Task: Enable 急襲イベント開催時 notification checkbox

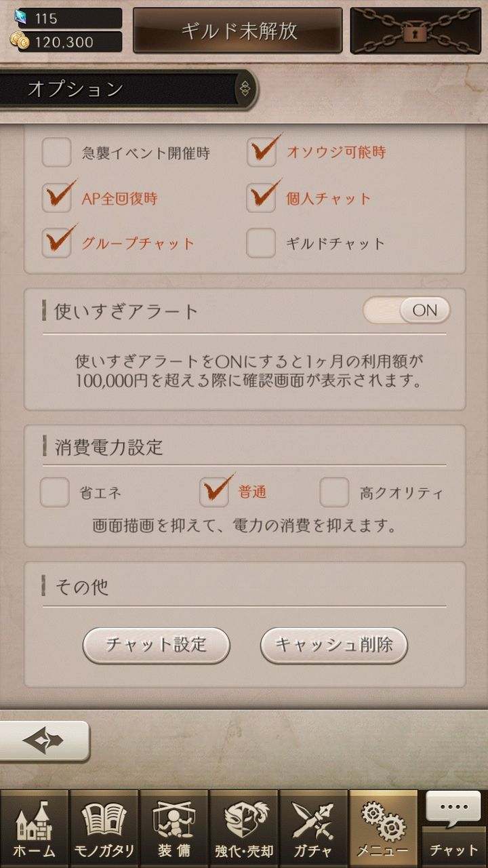Action: point(57,153)
